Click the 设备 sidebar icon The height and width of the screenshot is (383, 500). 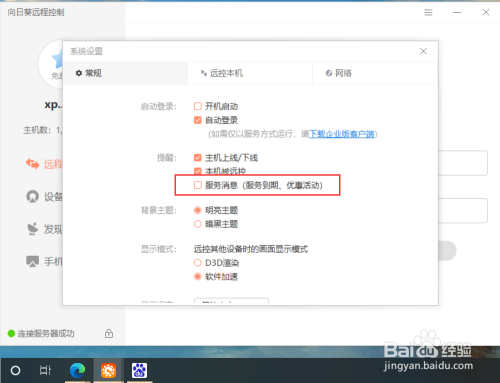click(33, 196)
